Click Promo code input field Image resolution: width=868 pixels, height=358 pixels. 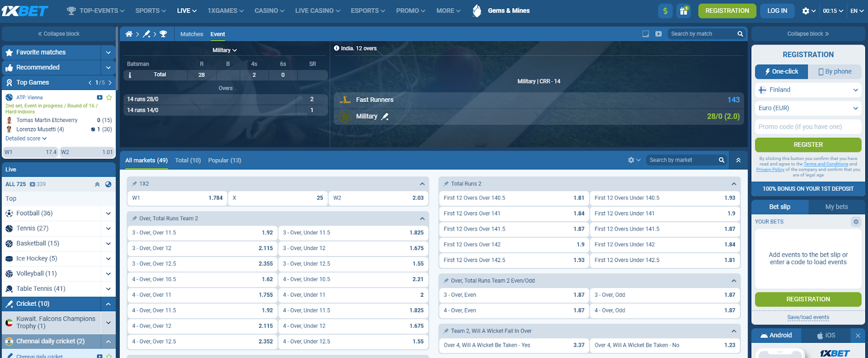point(808,127)
